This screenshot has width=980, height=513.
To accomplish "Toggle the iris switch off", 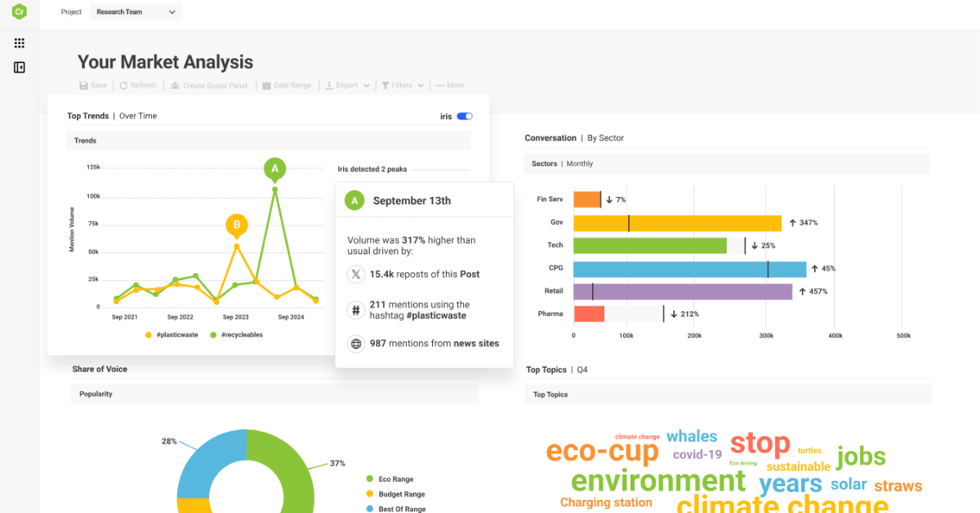I will 465,116.
